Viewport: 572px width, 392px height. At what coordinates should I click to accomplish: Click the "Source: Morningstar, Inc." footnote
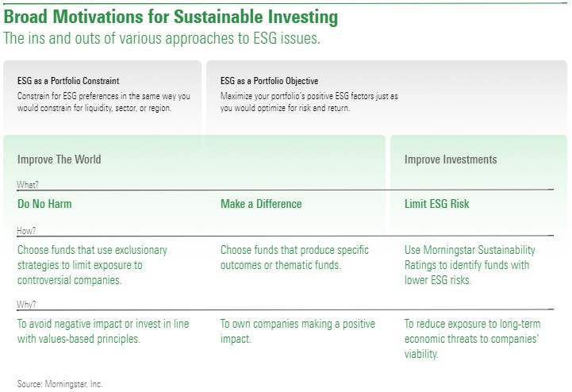(60, 384)
